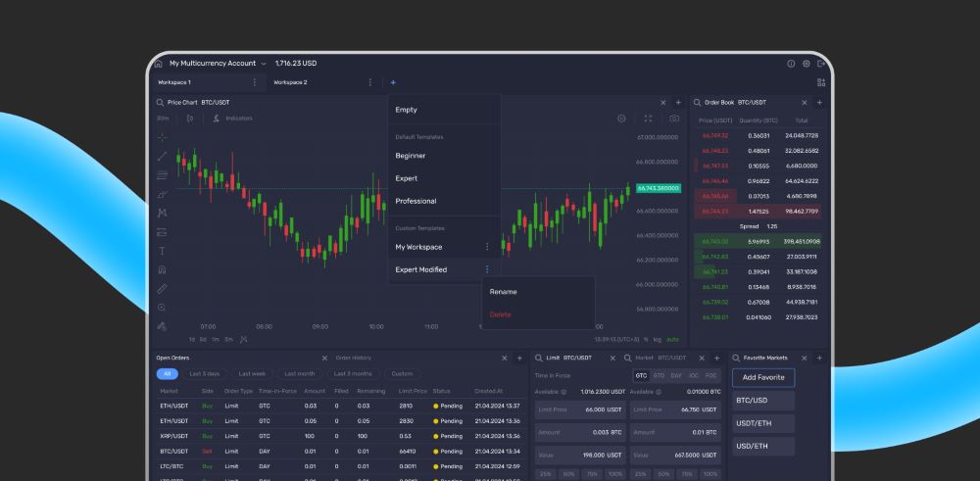Viewport: 980px width, 481px height.
Task: Choose the Custom date filter
Action: [x=402, y=373]
